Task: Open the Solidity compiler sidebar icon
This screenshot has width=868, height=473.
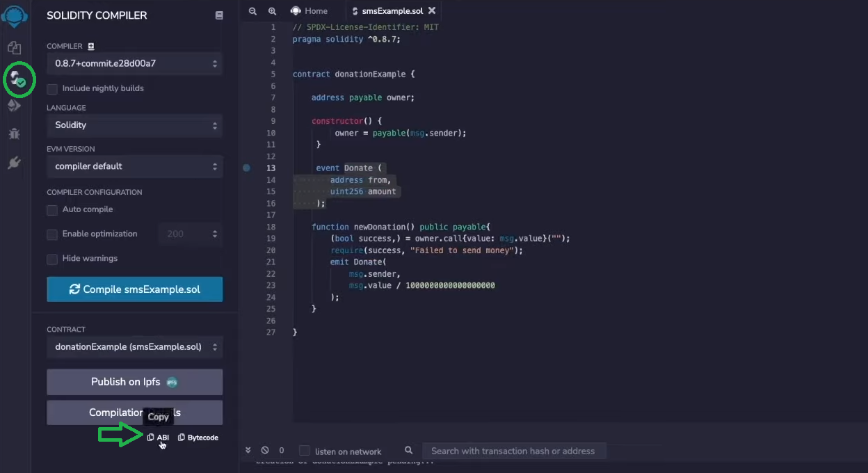Action: pos(17,79)
